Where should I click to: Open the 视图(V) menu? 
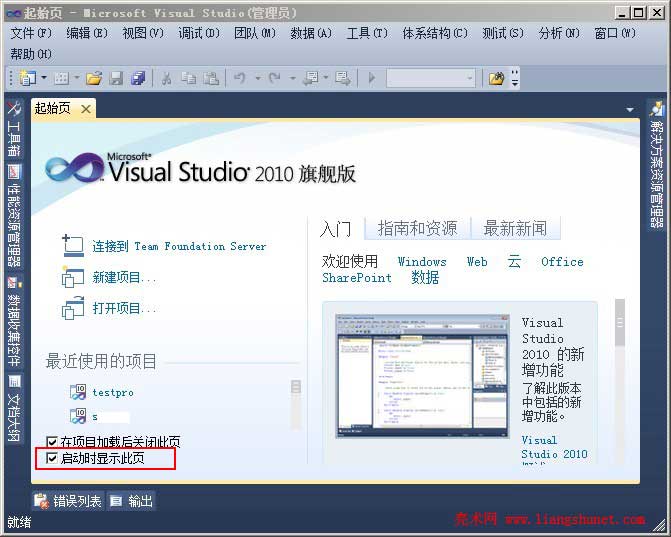click(x=143, y=33)
